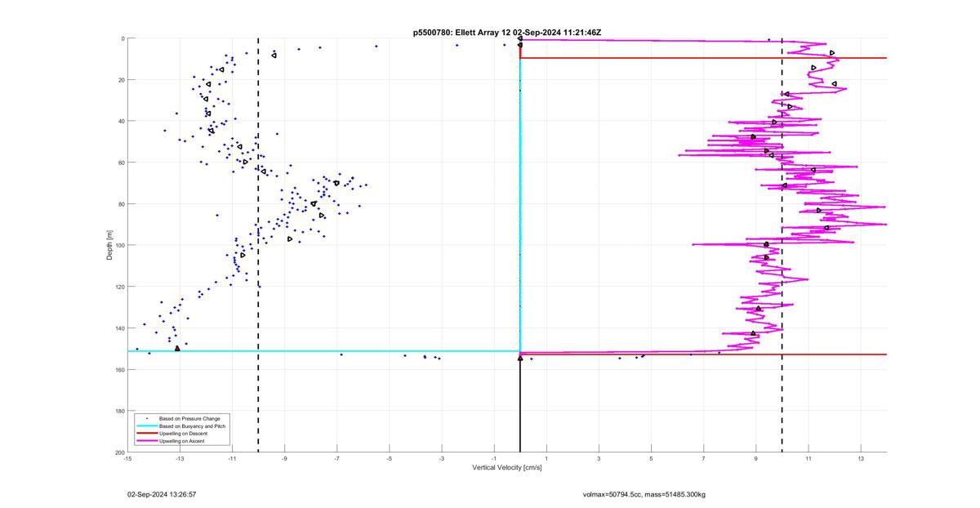Select the 'Vertical Velocity [cm/s]' x-axis label
The height and width of the screenshot is (508, 980).
coord(507,468)
